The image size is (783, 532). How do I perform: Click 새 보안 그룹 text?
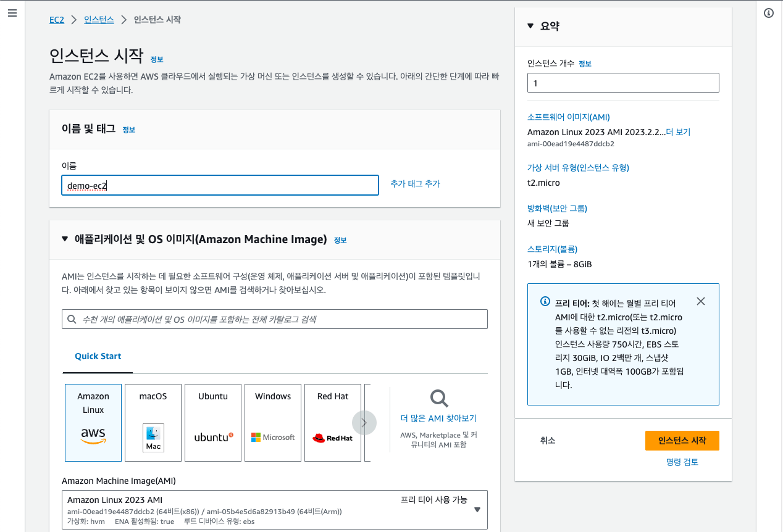click(x=548, y=223)
